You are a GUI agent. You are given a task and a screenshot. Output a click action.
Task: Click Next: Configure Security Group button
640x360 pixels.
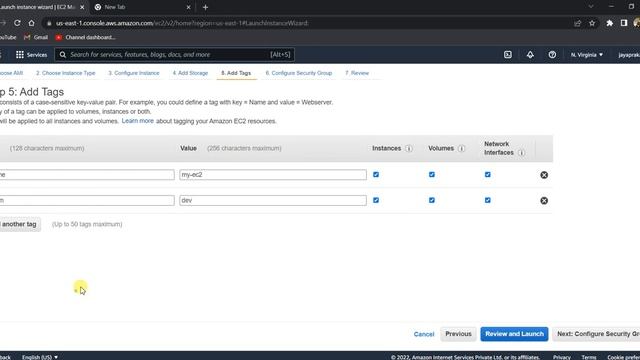tap(596, 334)
